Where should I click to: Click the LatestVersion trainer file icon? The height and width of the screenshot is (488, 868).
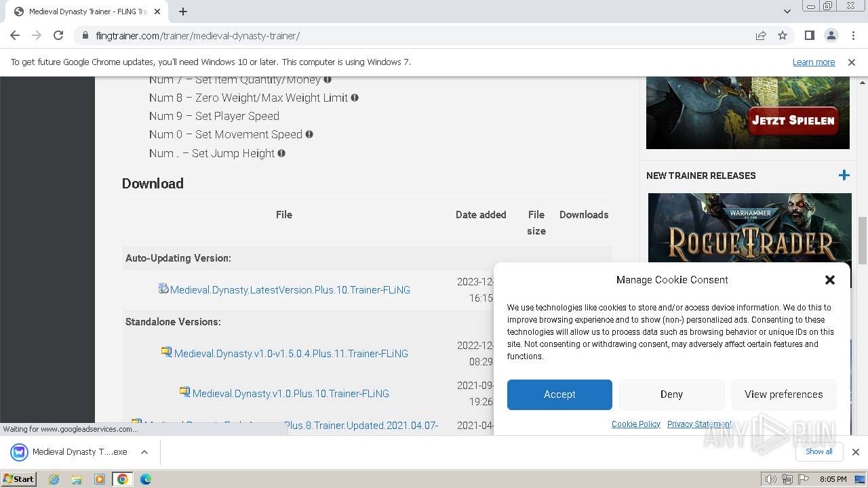pos(163,288)
